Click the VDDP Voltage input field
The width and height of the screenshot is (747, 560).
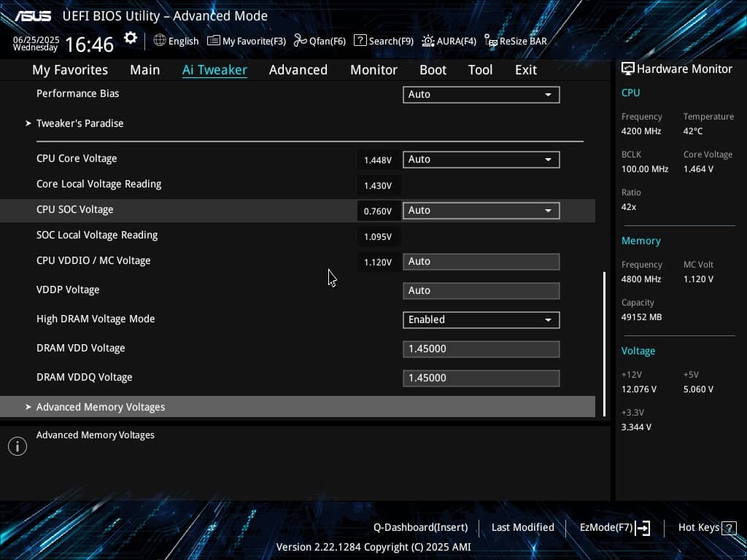click(x=481, y=290)
